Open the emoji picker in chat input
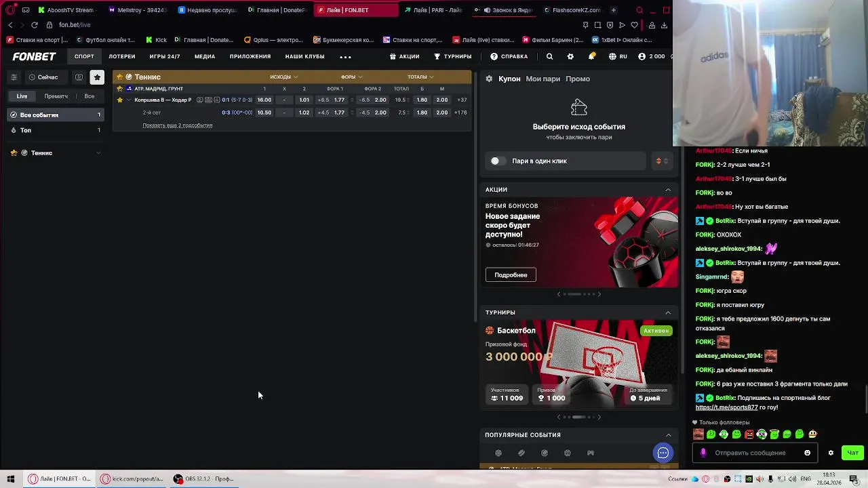The image size is (868, 488). point(807,453)
